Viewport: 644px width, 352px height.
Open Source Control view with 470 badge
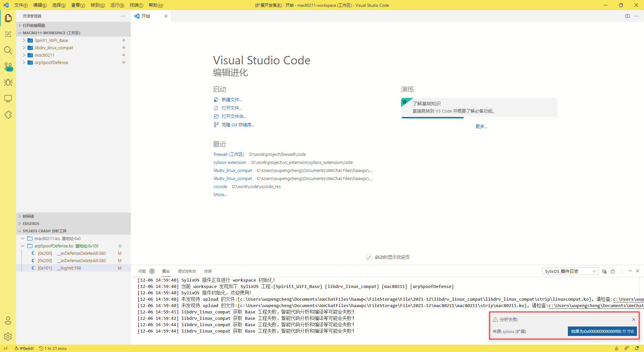point(8,66)
